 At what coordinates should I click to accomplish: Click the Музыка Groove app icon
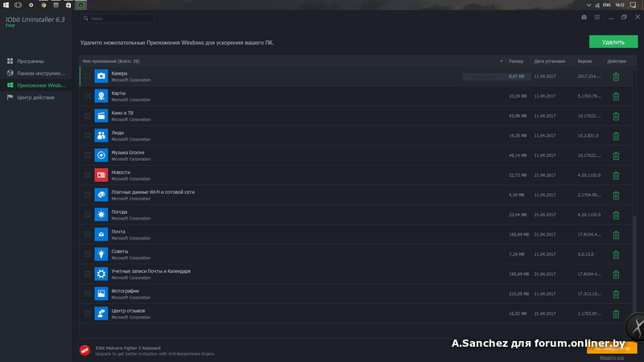(101, 155)
